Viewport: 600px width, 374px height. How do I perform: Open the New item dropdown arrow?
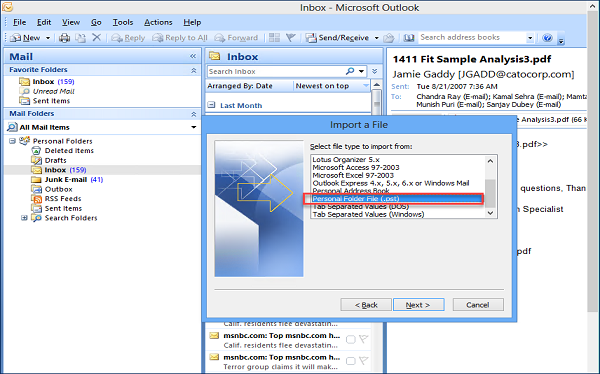click(48, 38)
